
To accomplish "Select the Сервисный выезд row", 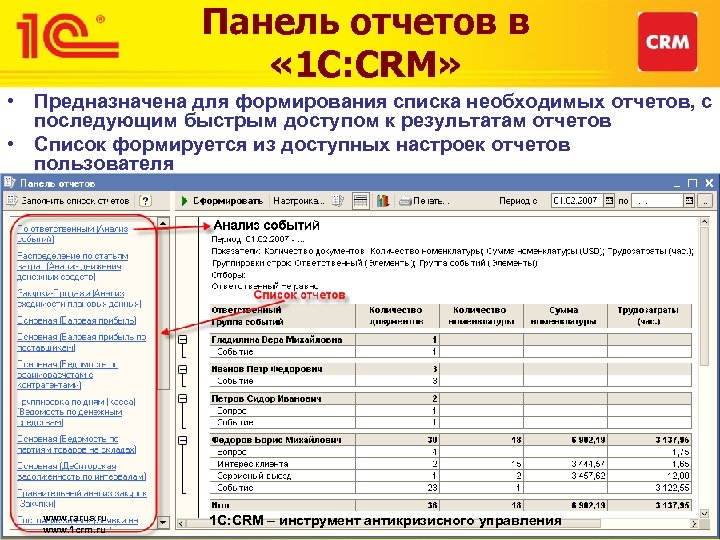I will (x=451, y=476).
